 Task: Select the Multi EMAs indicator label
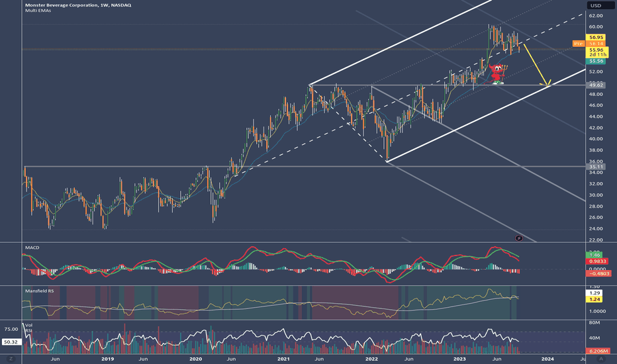coord(38,11)
